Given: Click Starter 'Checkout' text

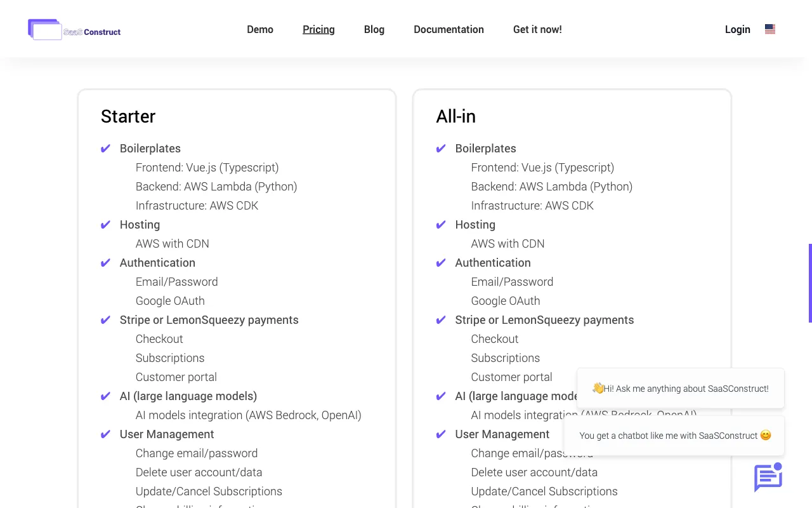Looking at the screenshot, I should 159,339.
